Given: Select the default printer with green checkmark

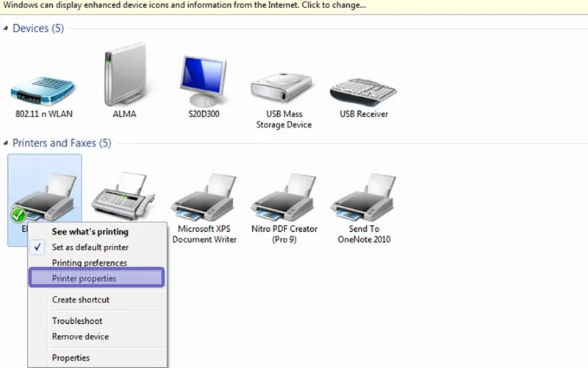Looking at the screenshot, I should 43,197.
